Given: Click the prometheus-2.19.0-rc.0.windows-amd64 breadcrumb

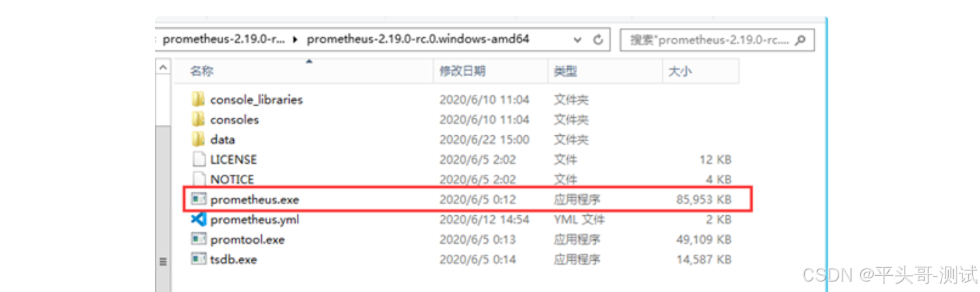Looking at the screenshot, I should point(418,40).
